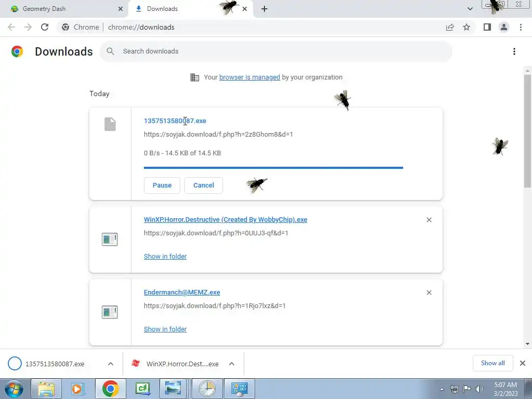This screenshot has height=399, width=532.
Task: Open the 1357513580087.exe file link
Action: click(x=175, y=121)
